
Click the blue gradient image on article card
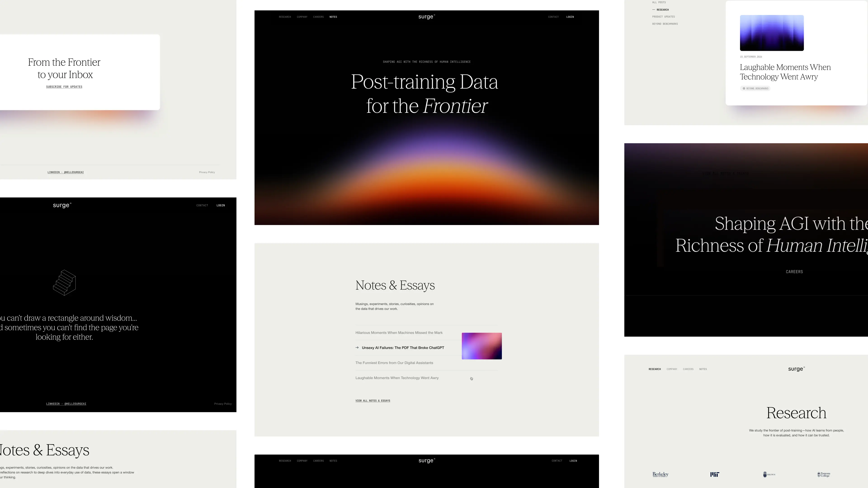(771, 33)
